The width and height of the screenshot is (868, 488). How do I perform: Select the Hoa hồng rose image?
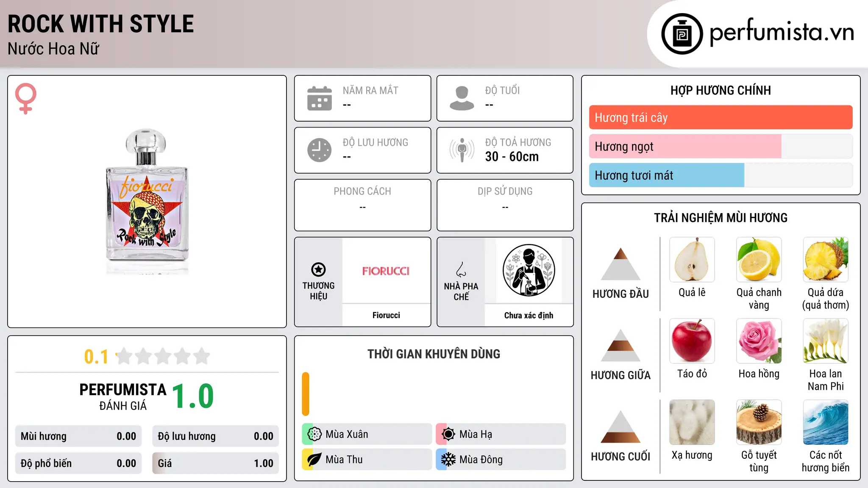tap(759, 341)
